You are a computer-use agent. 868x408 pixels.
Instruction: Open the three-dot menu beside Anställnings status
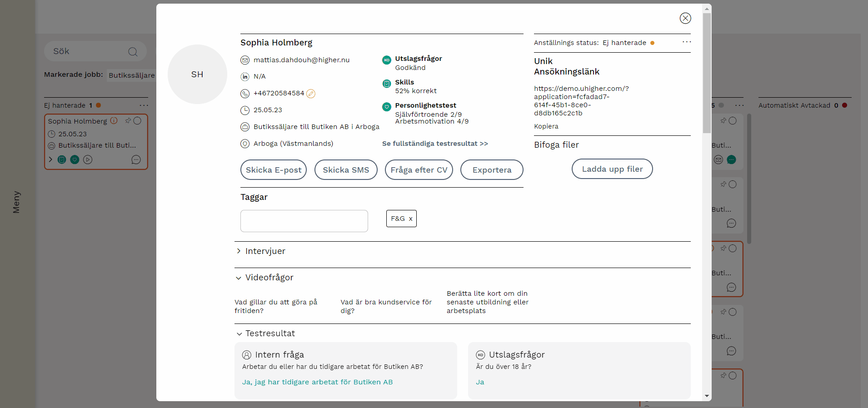pyautogui.click(x=686, y=42)
